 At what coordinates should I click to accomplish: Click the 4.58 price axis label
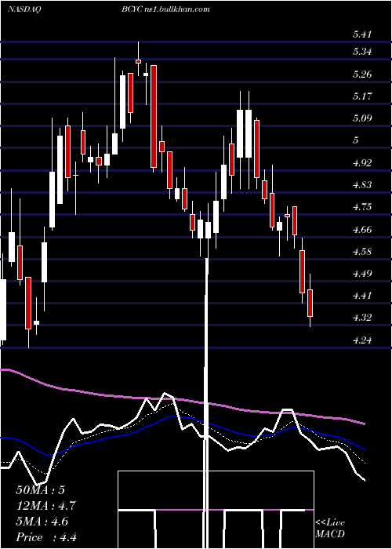362,252
